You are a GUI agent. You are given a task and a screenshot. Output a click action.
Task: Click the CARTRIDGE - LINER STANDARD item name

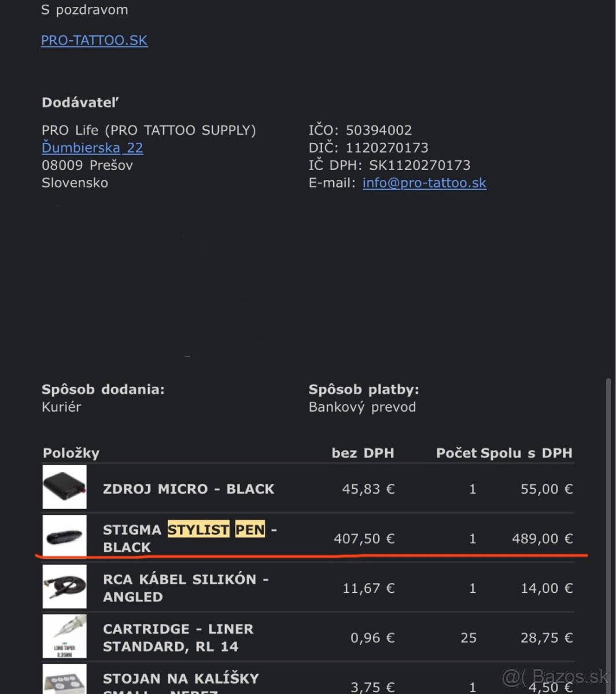pos(178,637)
